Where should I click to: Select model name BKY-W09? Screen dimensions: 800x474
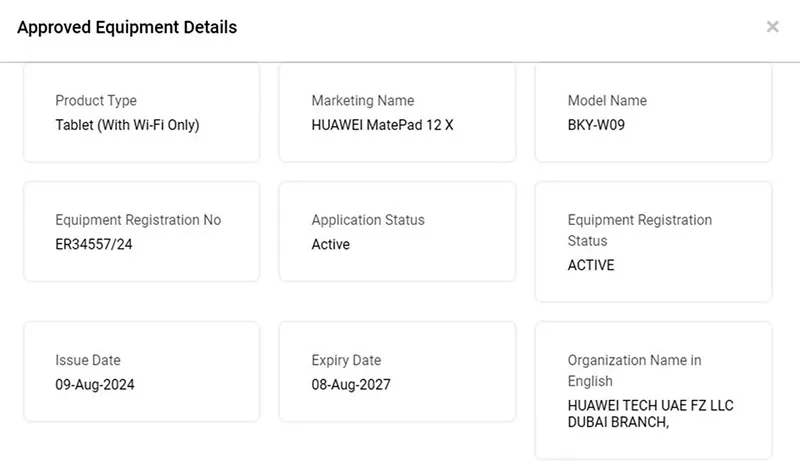pyautogui.click(x=596, y=125)
